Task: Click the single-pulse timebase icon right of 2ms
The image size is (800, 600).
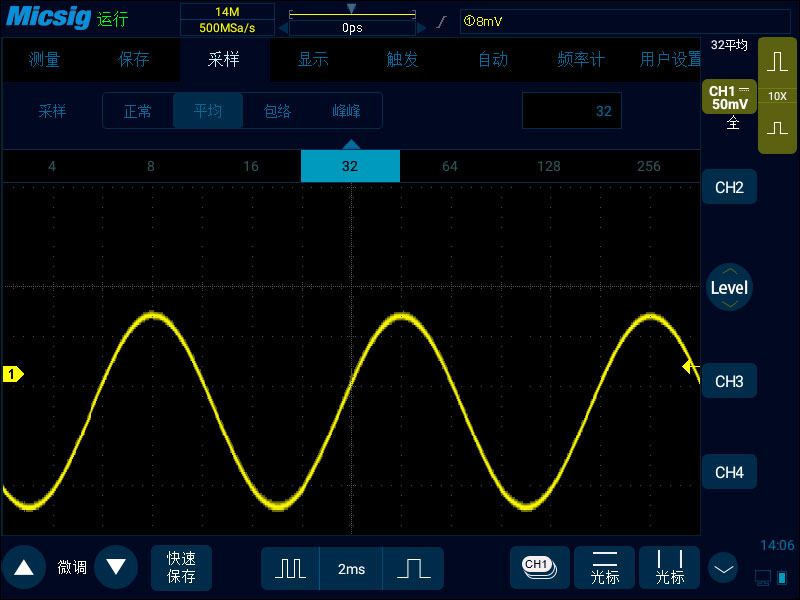Action: (413, 568)
